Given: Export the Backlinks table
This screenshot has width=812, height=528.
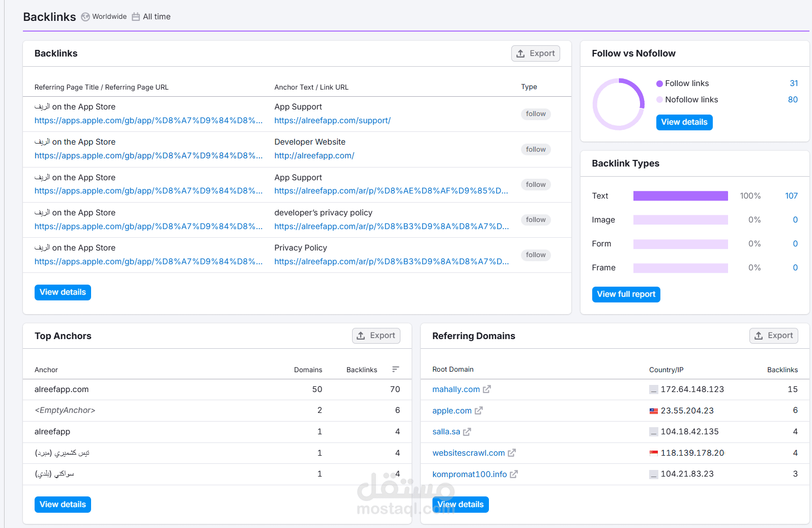Looking at the screenshot, I should click(x=536, y=53).
